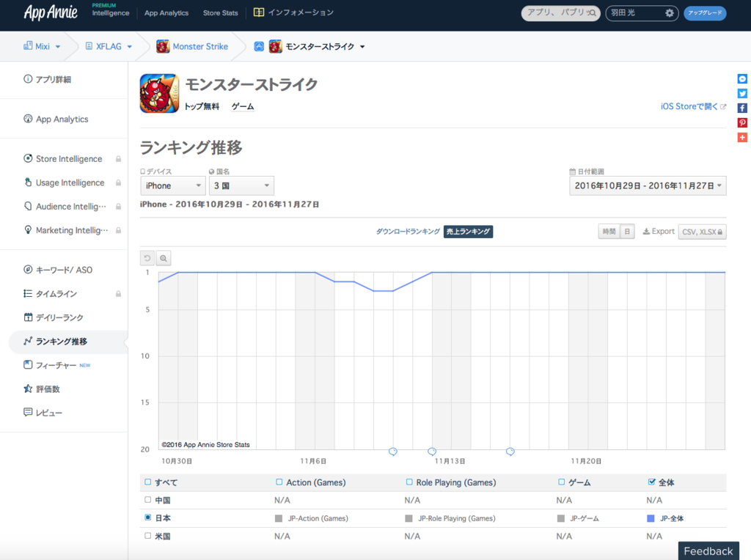Screen dimensions: 751x560
Task: Share via Messenger icon
Action: (742, 79)
